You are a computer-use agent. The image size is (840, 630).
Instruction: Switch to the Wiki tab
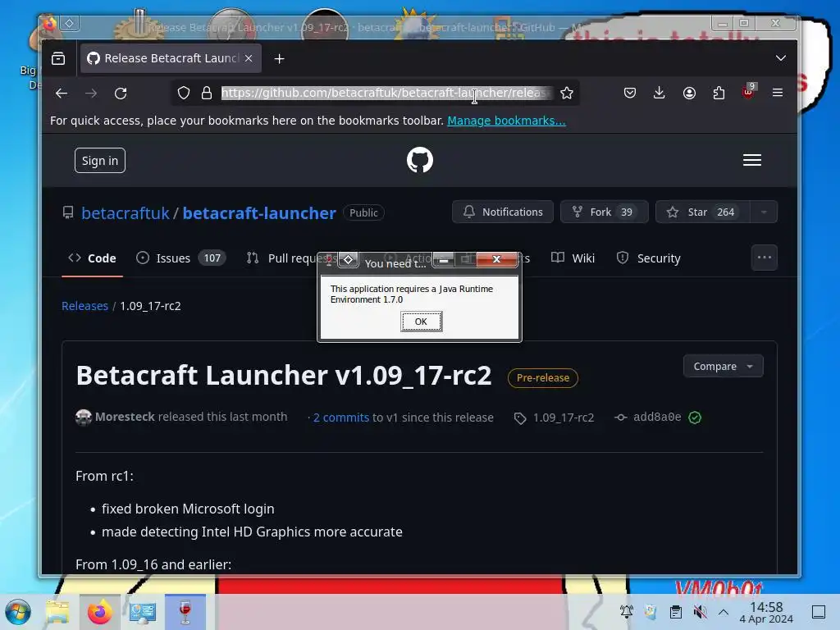tap(573, 258)
